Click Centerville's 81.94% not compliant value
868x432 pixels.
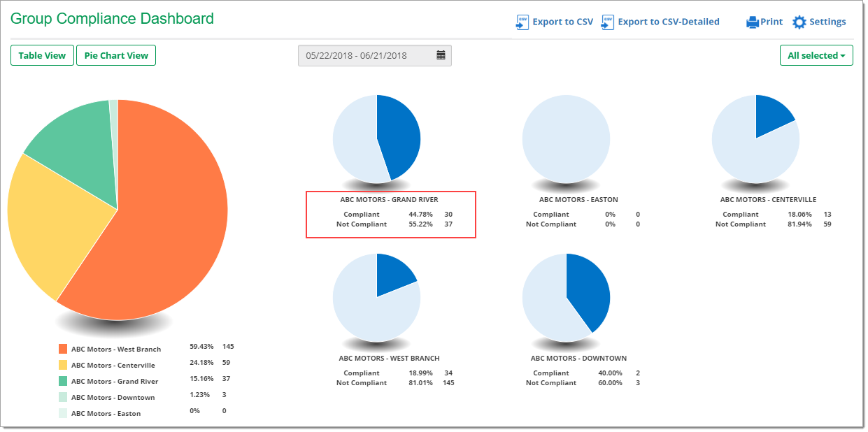point(799,224)
